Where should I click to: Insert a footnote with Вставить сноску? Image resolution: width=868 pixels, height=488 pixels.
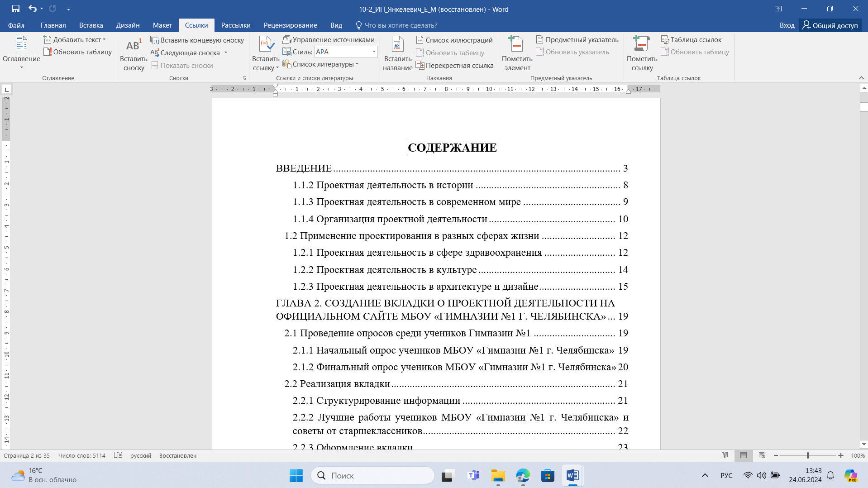pos(134,54)
